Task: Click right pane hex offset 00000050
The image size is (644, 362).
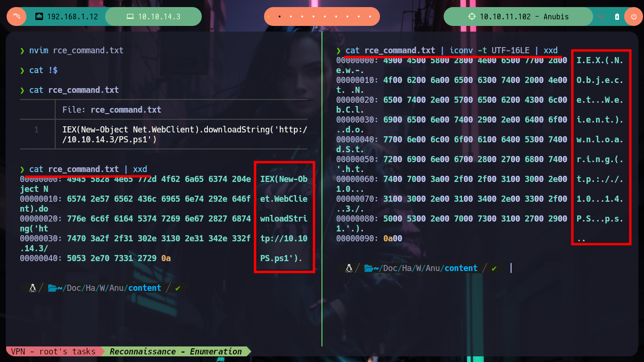Action: point(358,159)
